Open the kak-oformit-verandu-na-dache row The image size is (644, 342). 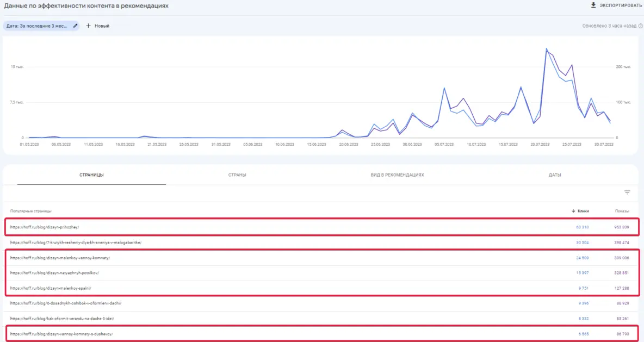tap(62, 318)
